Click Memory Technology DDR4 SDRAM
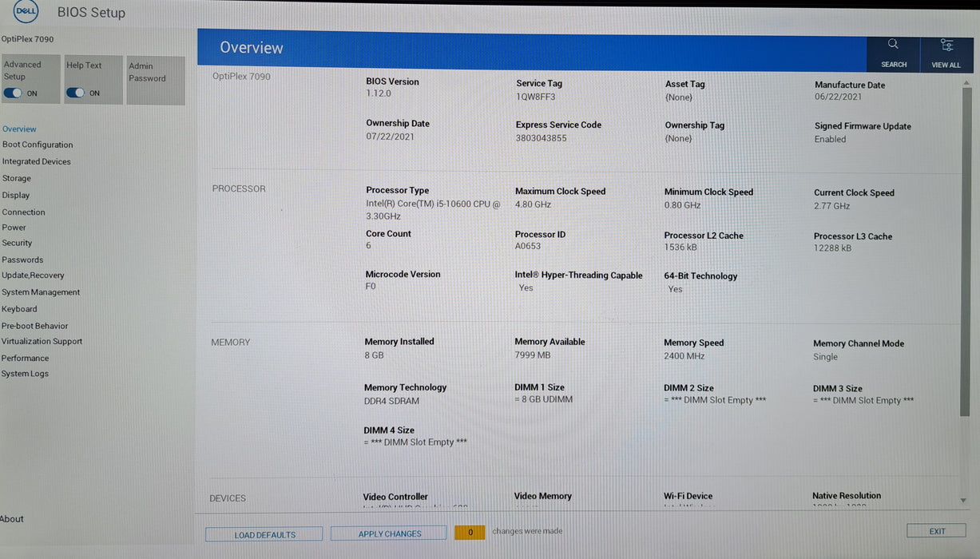Screen dimensions: 980x559 click(x=392, y=401)
